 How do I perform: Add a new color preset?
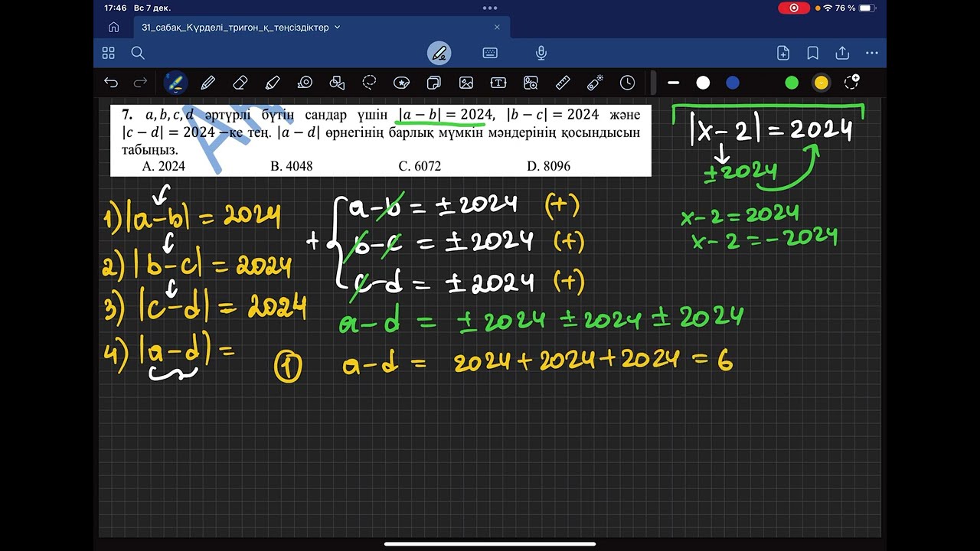click(851, 82)
